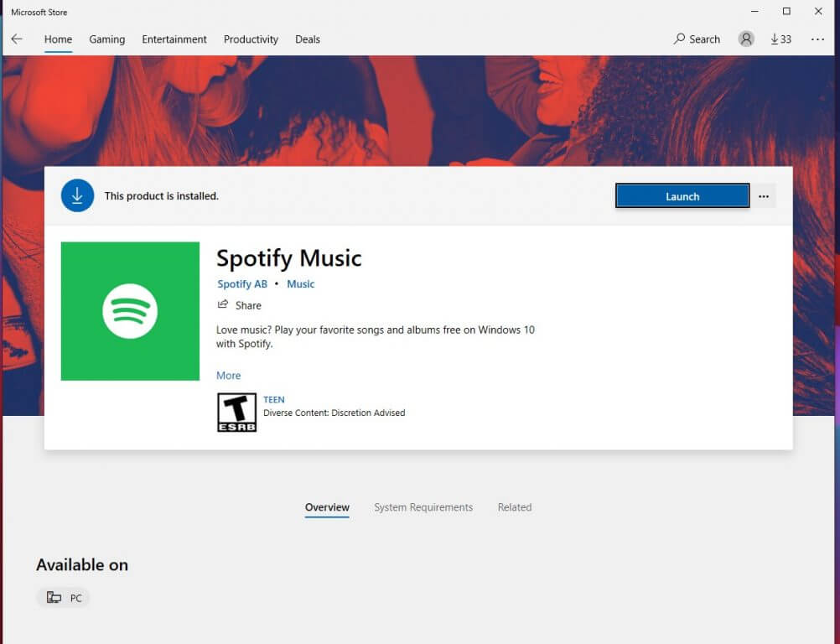The height and width of the screenshot is (644, 840).
Task: Open the TEEN rating link
Action: pos(274,400)
